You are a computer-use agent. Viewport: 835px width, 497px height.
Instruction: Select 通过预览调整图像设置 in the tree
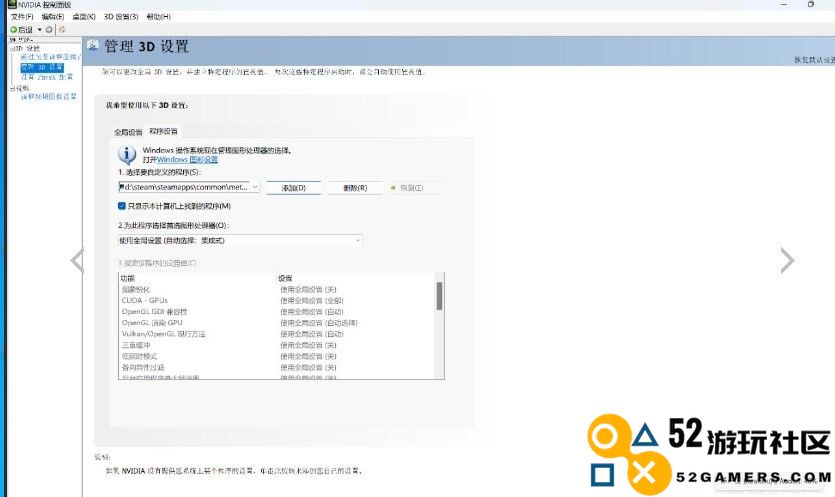click(x=50, y=57)
